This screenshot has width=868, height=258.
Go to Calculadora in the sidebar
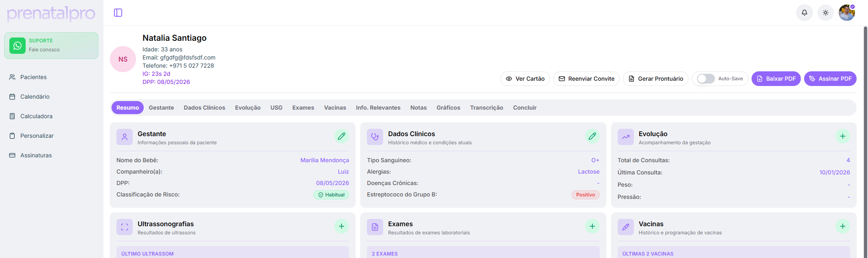pos(36,116)
